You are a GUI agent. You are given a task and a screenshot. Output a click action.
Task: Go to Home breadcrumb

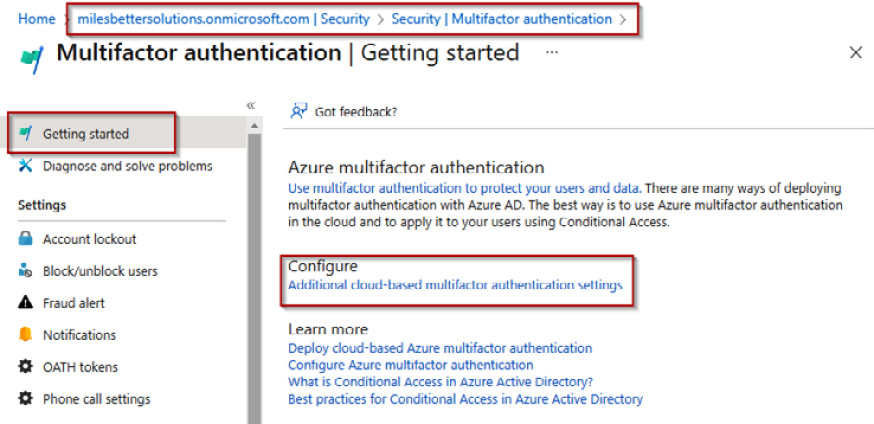tap(37, 19)
